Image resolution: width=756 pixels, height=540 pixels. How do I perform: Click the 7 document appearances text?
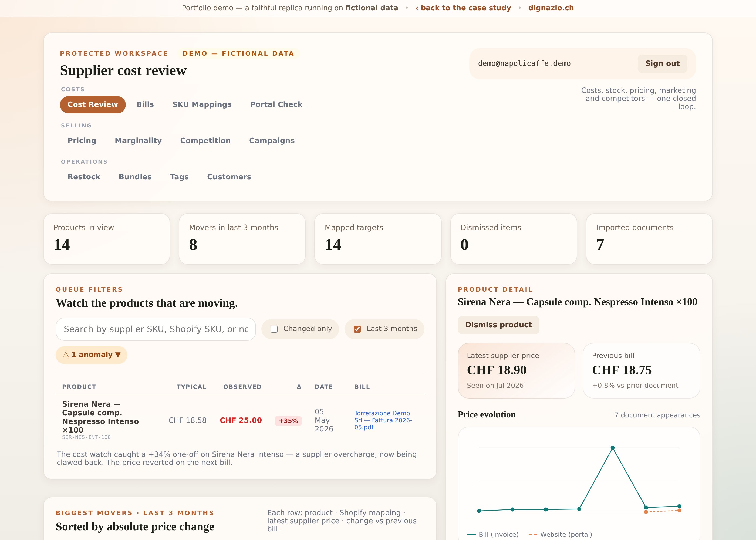click(657, 415)
